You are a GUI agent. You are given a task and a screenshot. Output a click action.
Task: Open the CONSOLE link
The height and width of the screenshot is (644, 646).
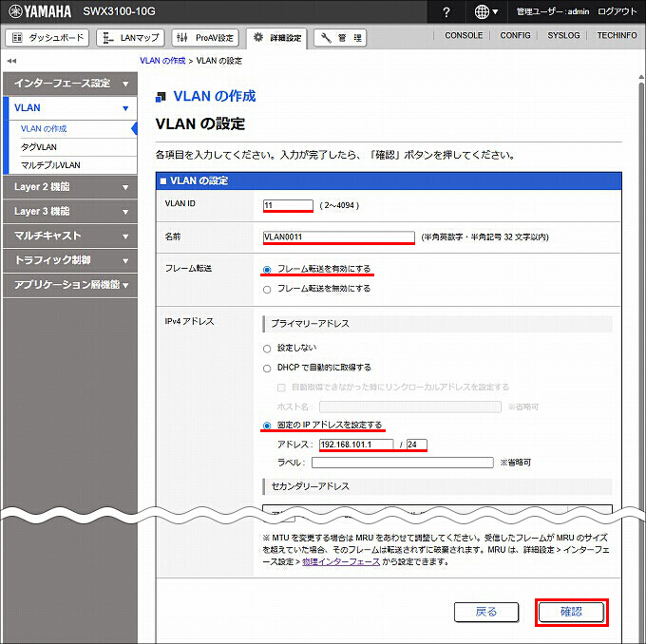464,35
